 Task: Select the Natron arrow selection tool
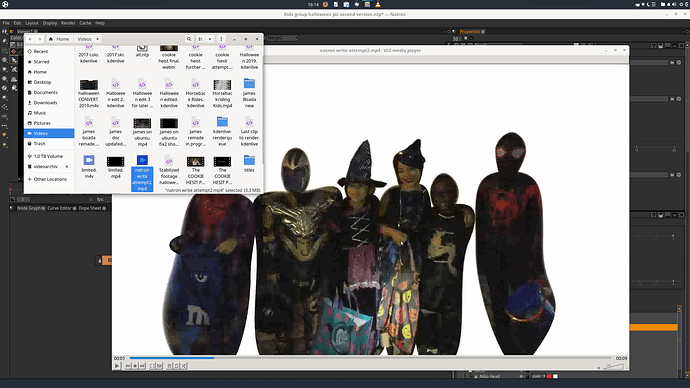point(14,60)
